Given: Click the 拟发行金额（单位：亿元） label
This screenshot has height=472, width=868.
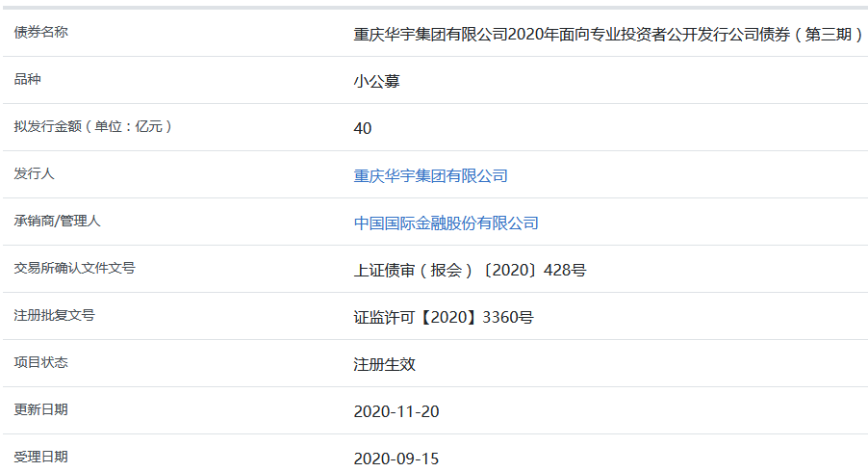Looking at the screenshot, I should [x=93, y=126].
